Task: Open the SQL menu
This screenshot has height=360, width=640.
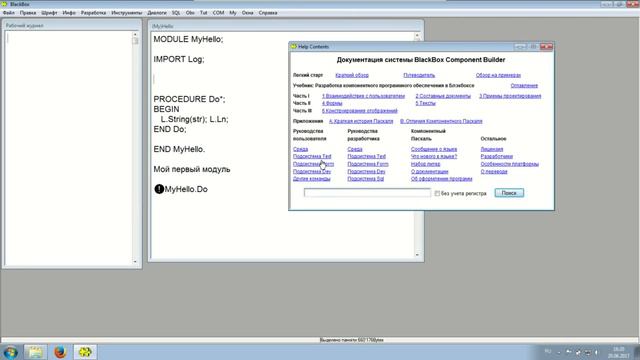Action: click(x=176, y=13)
